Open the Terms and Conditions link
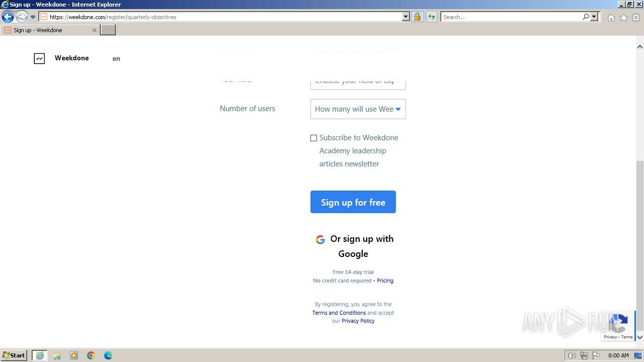Viewport: 644px width, 362px height. click(339, 313)
